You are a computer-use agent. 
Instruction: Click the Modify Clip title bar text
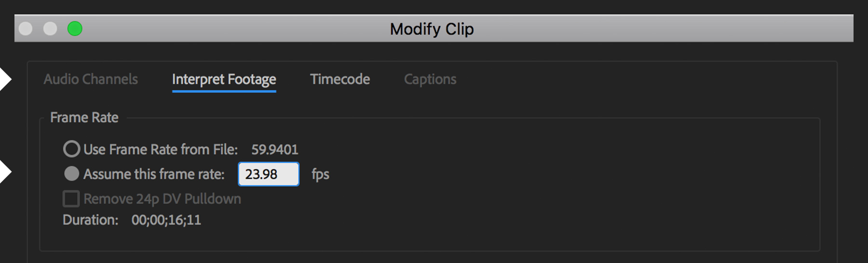432,29
